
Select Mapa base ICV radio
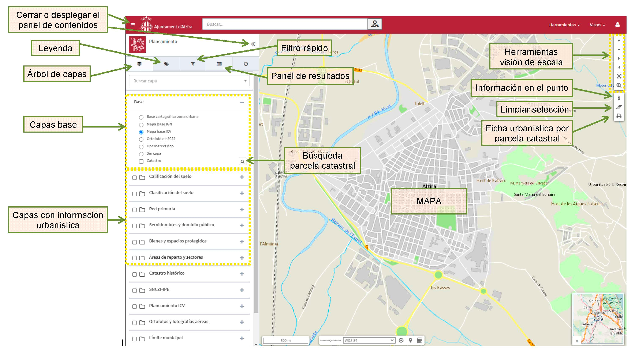click(x=141, y=132)
